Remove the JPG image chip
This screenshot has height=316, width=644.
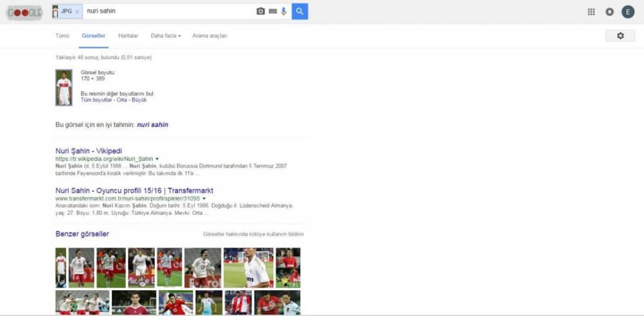pos(77,11)
